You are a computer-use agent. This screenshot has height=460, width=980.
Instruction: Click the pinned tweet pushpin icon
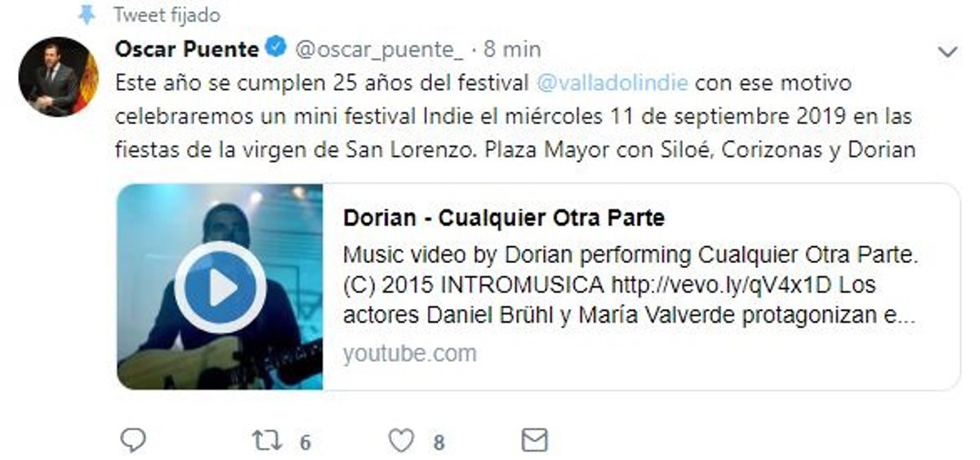tap(86, 15)
